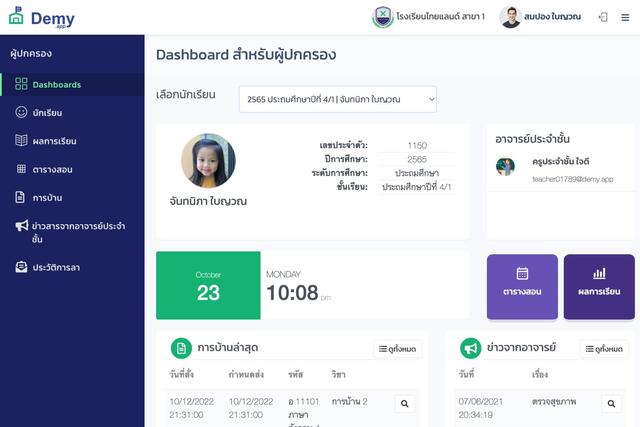Open user profile menu สมปอง ใบญวณ
640x427 pixels.
[540, 17]
